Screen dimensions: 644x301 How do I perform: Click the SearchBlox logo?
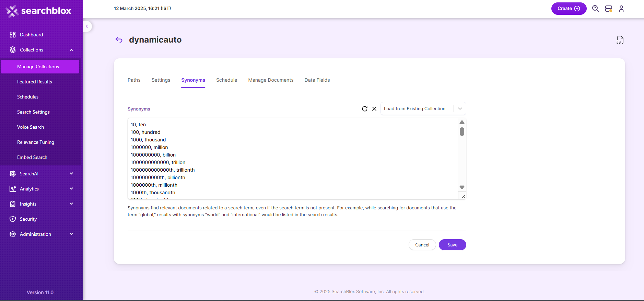pyautogui.click(x=38, y=11)
